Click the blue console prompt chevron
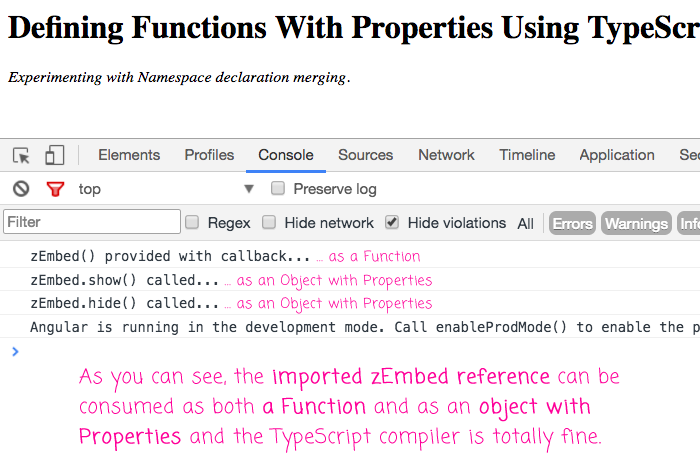 point(14,351)
